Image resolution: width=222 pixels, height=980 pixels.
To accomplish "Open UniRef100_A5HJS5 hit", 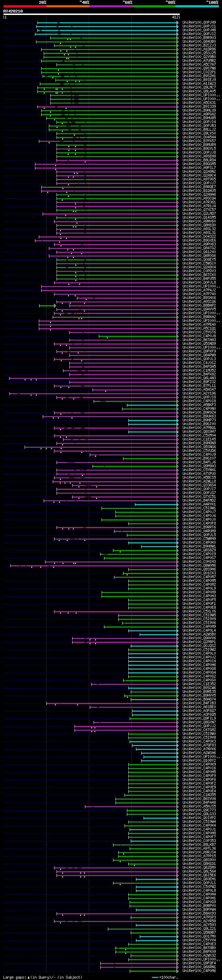I will [x=199, y=807].
